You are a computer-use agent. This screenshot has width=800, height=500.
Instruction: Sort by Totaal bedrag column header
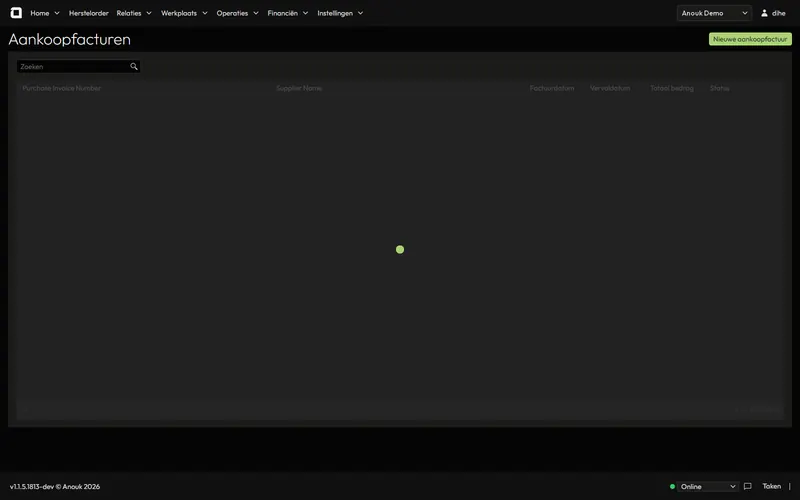tap(671, 88)
